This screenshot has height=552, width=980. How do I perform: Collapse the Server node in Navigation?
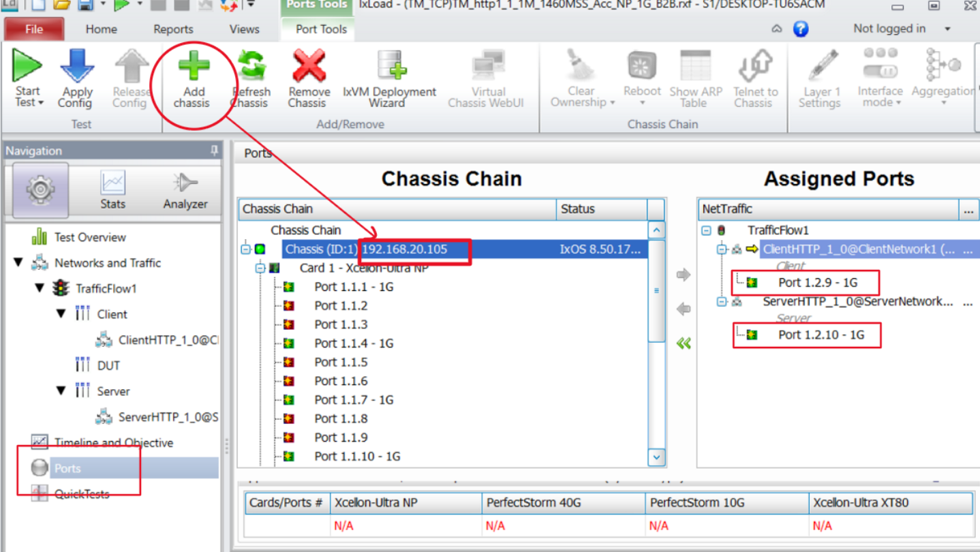61,390
